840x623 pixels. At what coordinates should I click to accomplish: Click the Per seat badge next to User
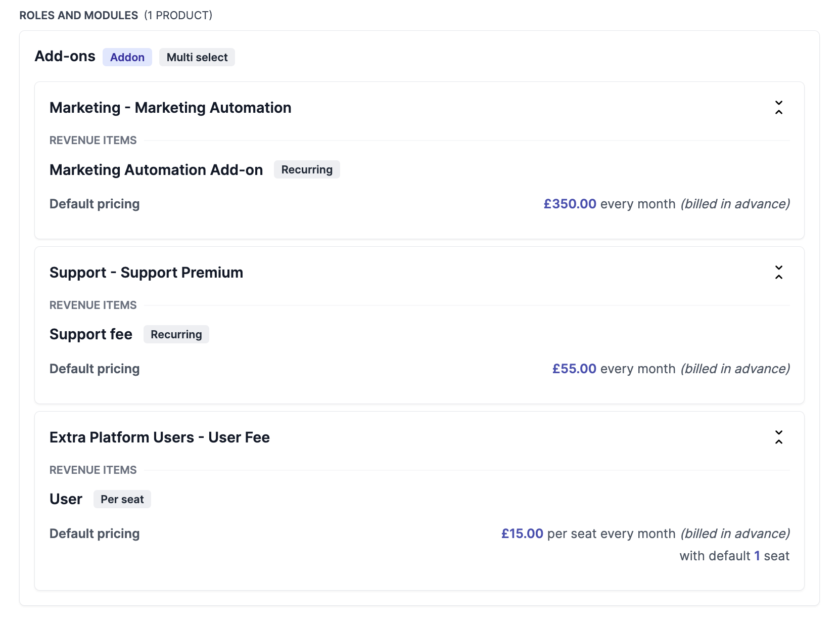pos(122,499)
